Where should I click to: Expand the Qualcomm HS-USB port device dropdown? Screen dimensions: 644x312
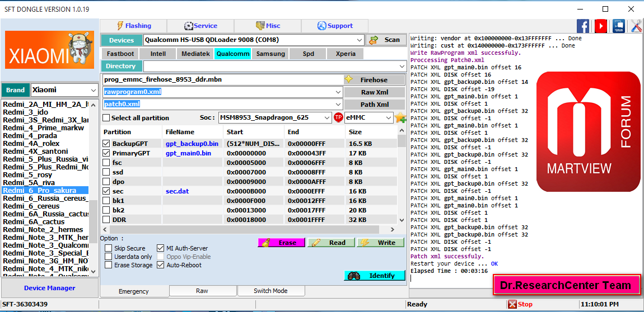pos(360,40)
